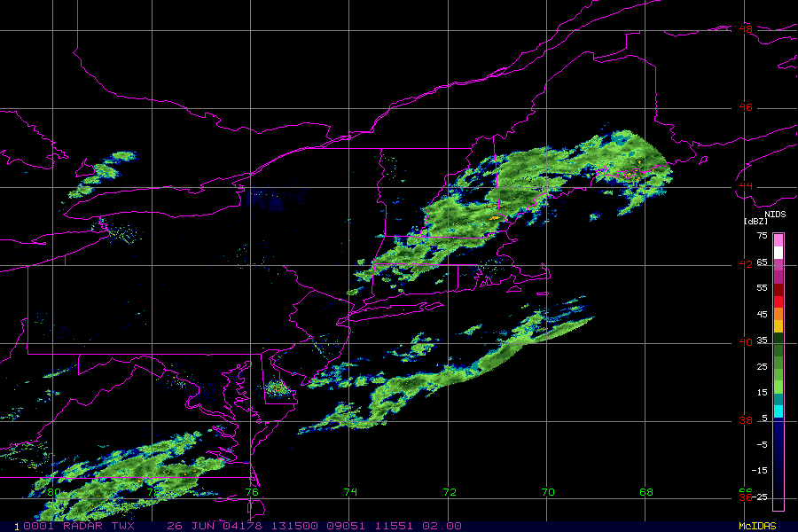Pick the white swatch in the color bar

(778, 253)
